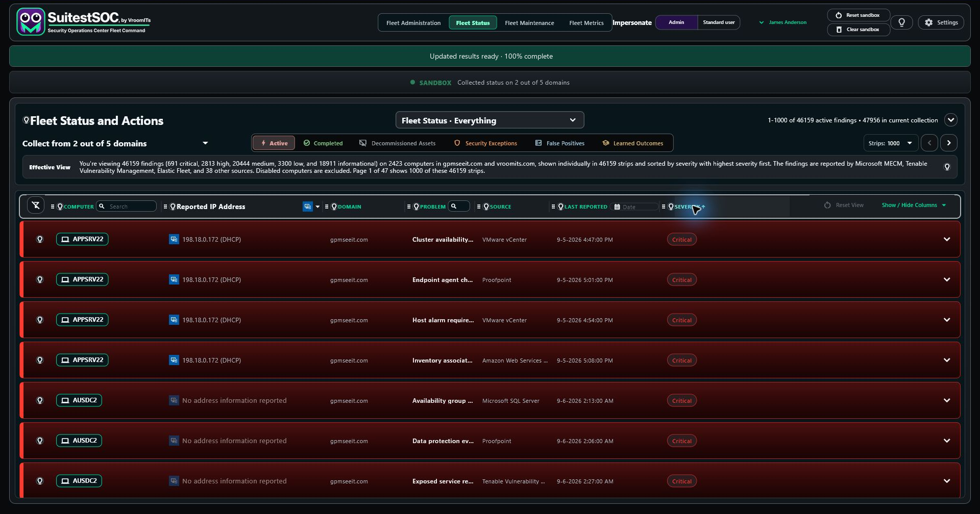Click the lightbulb hint beside SEVERITY header
980x514 pixels.
pyautogui.click(x=671, y=207)
